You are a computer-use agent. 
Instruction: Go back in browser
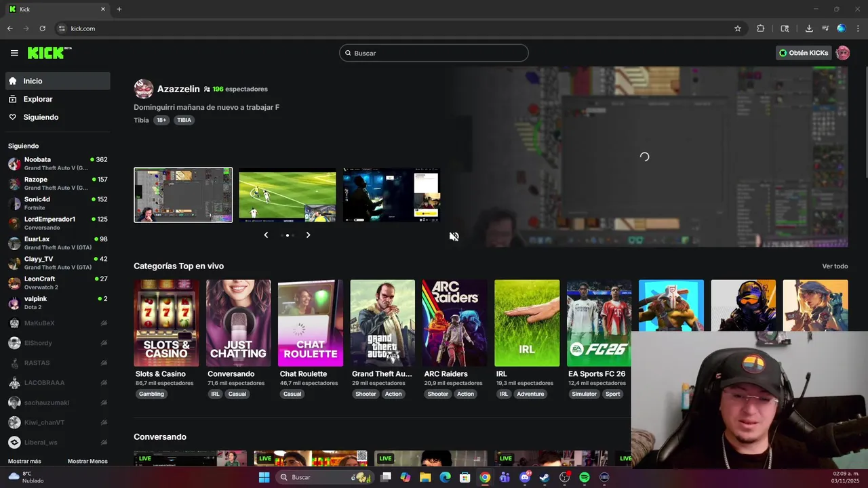tap(9, 28)
